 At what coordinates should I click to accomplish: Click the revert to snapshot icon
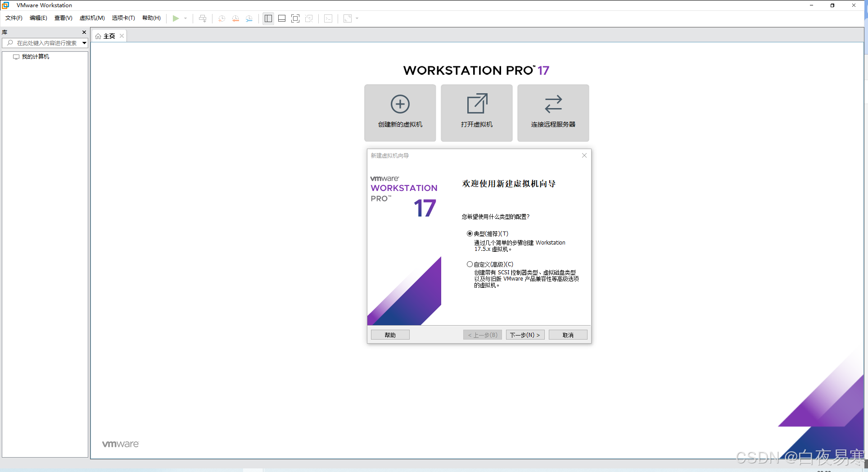coord(235,18)
